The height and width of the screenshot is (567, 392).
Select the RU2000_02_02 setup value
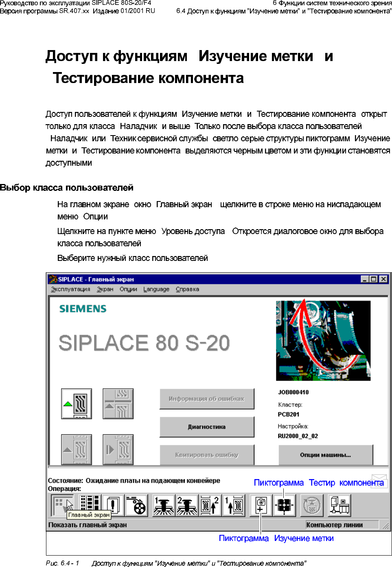298,436
